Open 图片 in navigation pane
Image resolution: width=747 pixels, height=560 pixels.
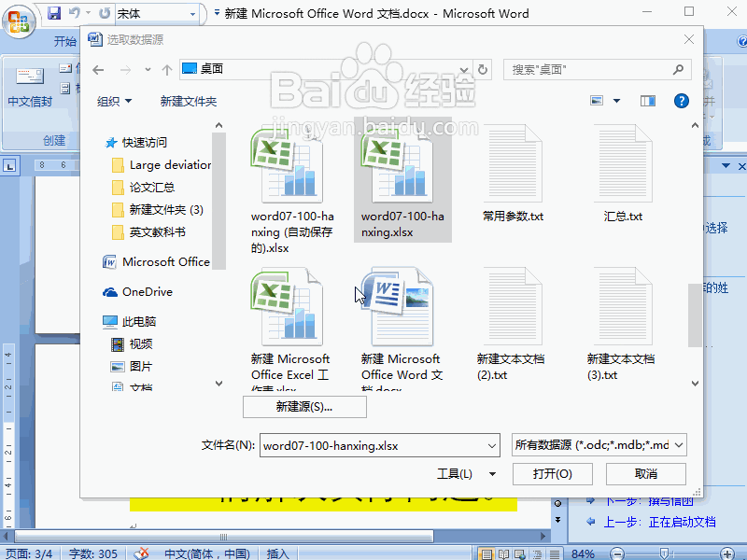132,366
